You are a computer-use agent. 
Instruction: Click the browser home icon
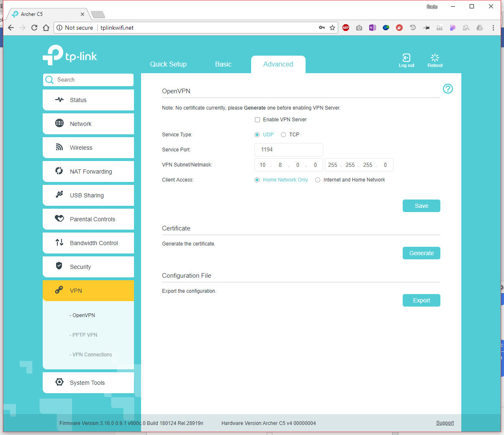pos(46,28)
